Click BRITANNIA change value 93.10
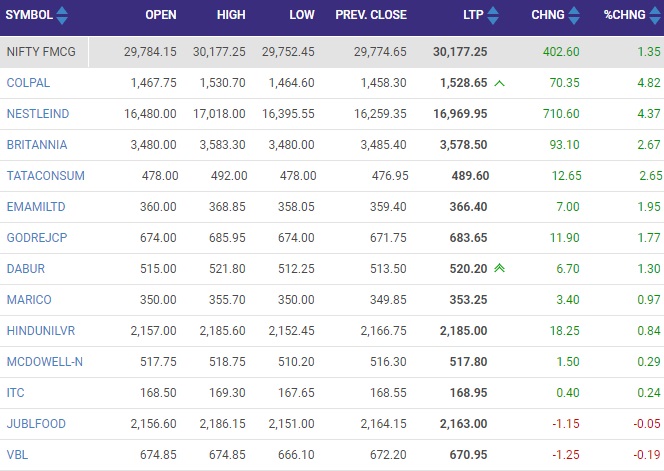The height and width of the screenshot is (471, 664). [564, 144]
